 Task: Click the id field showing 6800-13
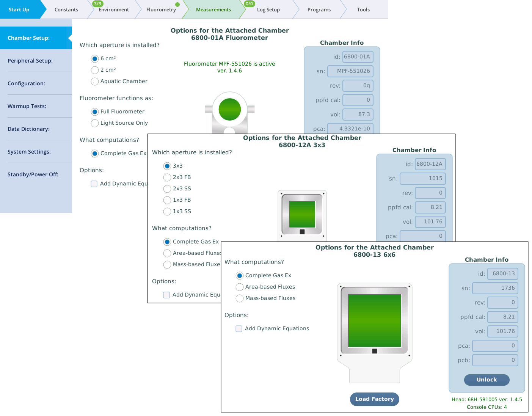503,274
